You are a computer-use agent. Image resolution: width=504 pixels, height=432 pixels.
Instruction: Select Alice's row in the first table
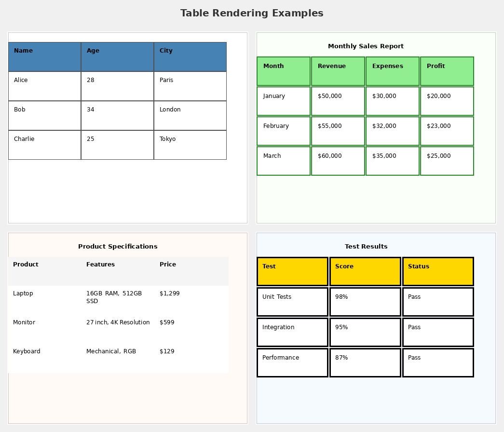click(44, 86)
